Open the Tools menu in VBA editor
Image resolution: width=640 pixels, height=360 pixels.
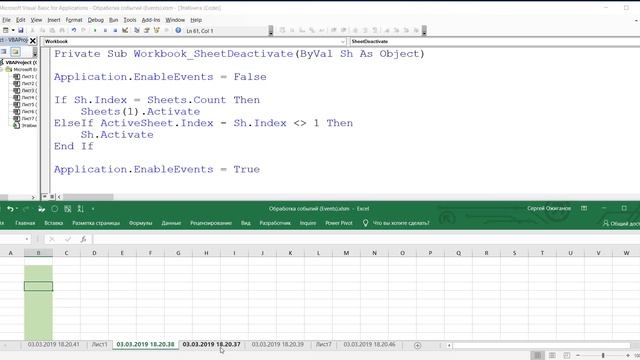tap(130, 20)
